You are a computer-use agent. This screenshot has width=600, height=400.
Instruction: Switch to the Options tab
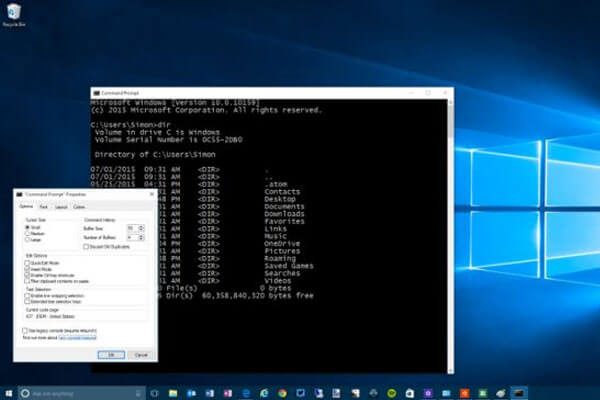tap(26, 207)
